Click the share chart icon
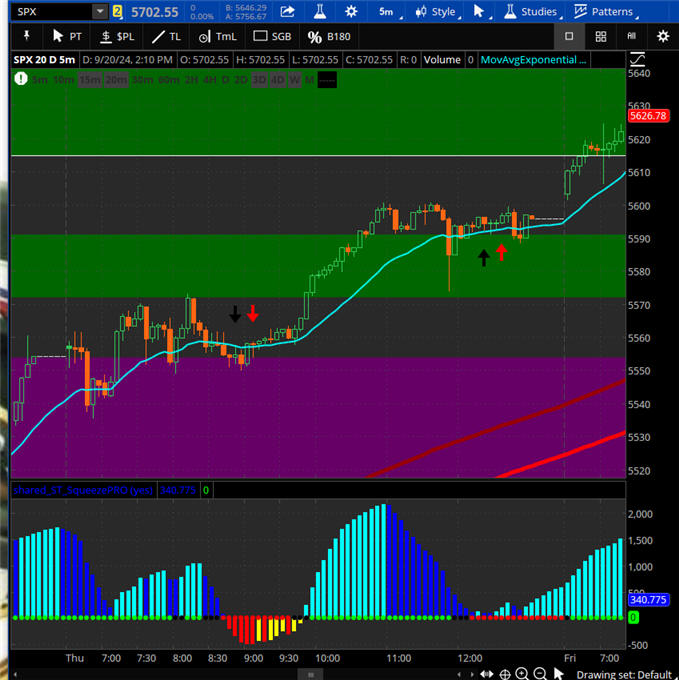Viewport: 679px width, 680px height. 287,12
